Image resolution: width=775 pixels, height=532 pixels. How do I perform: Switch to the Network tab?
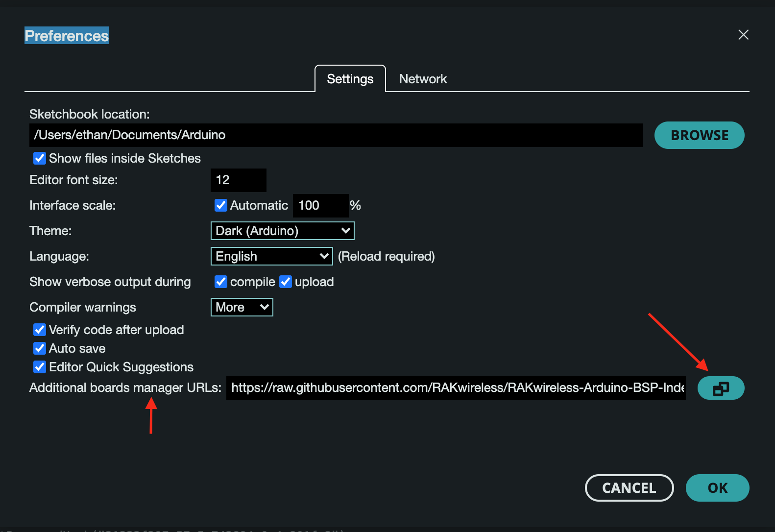[x=423, y=79]
